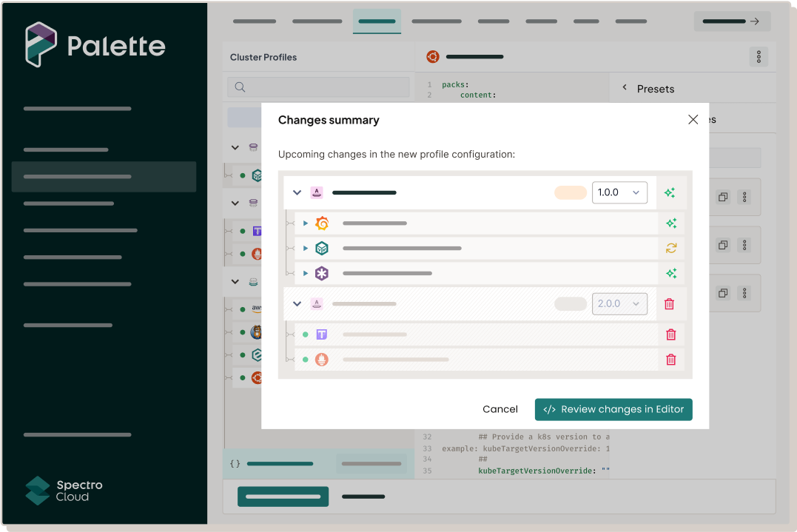Select the sixth top navigation tab
Viewport: 797px width, 532px height.
[542, 21]
